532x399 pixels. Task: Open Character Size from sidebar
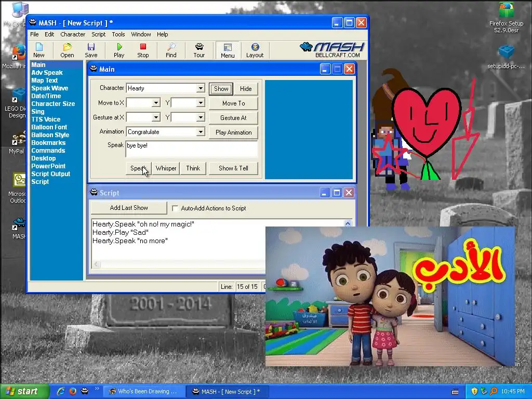(53, 104)
